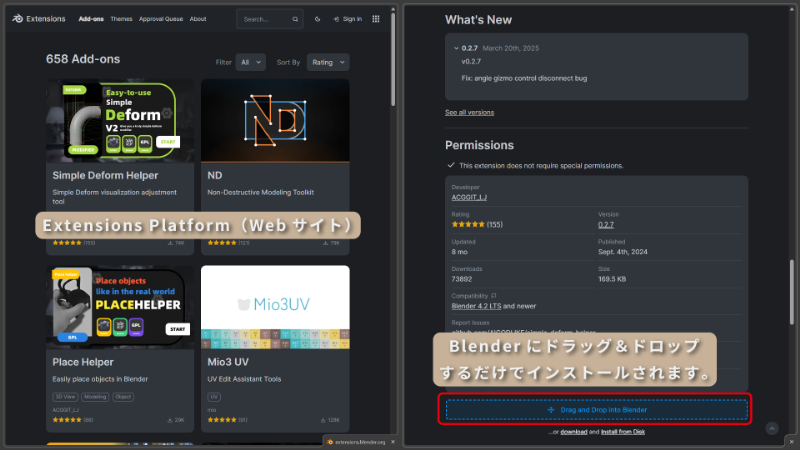The image size is (800, 450).
Task: Click the Compatibility flag icon
Action: (493, 296)
